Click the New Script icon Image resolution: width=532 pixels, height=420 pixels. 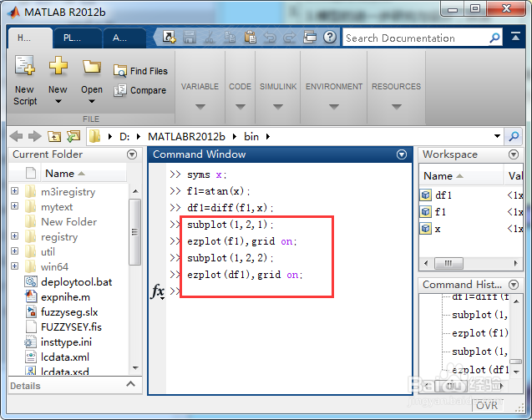pos(25,65)
